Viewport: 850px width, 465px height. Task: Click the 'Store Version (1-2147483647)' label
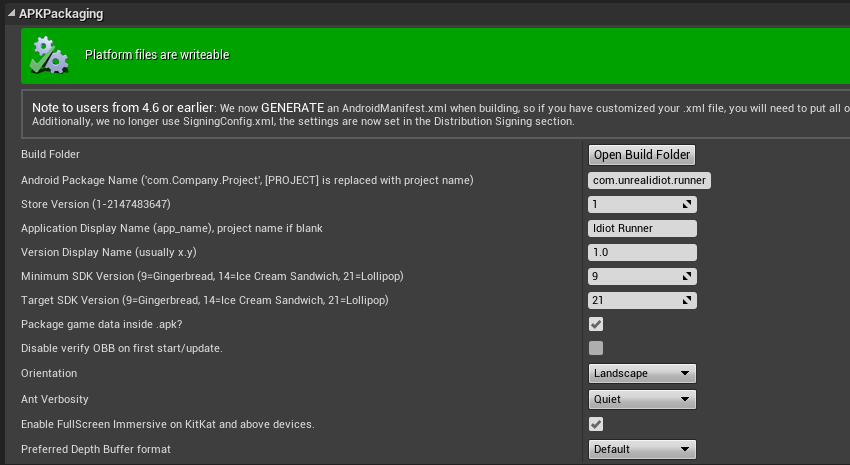pyautogui.click(x=96, y=204)
